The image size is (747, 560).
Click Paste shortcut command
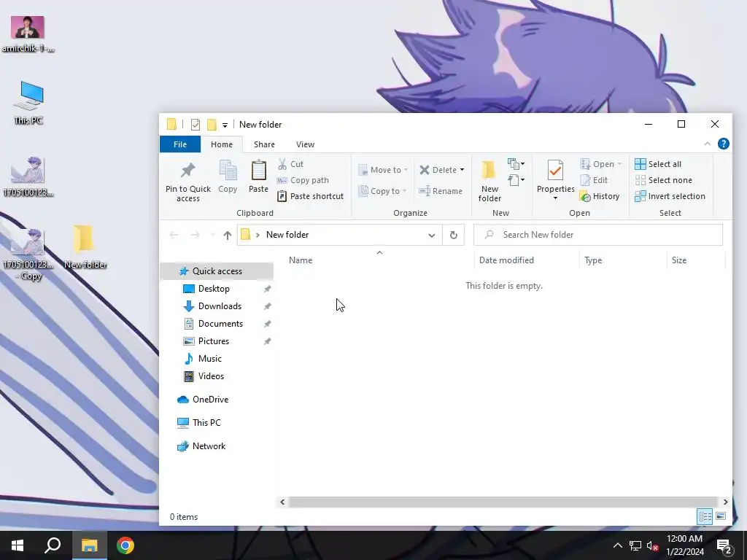coord(310,196)
